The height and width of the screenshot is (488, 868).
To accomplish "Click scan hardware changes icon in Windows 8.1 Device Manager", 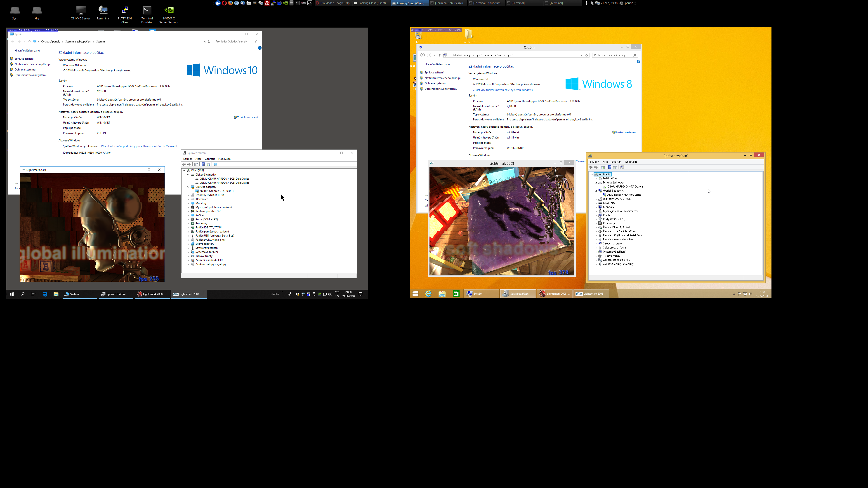I will [x=622, y=167].
